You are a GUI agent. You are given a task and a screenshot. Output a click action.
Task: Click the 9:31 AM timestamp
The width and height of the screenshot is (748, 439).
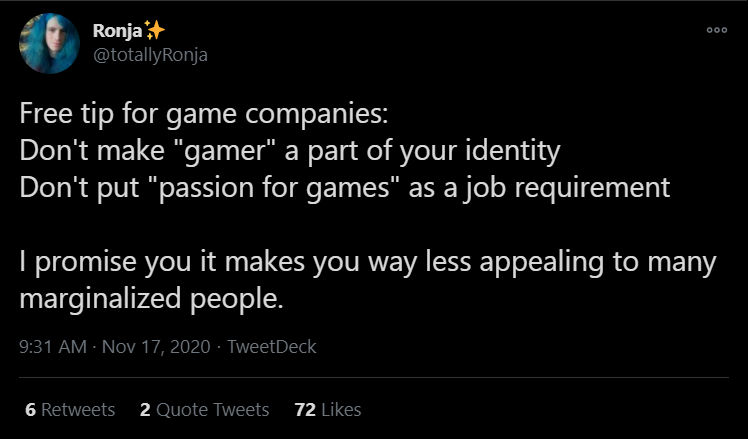pos(52,347)
